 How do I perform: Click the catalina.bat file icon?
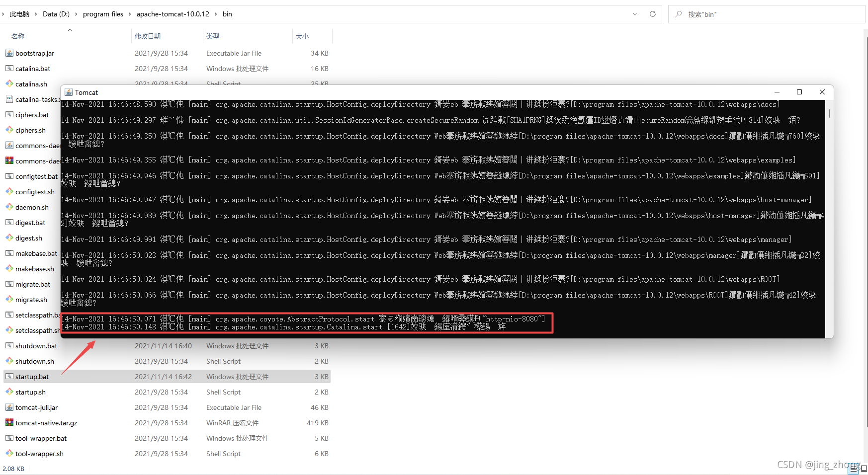[x=9, y=69]
